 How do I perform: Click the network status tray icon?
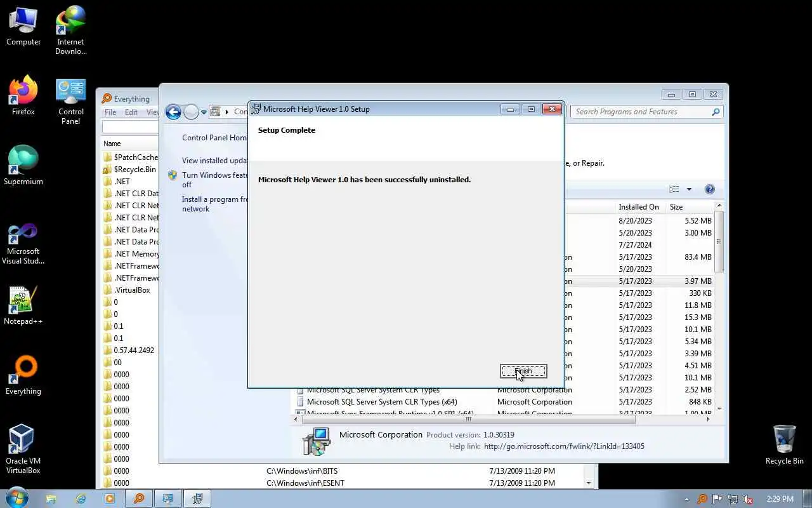pos(733,499)
